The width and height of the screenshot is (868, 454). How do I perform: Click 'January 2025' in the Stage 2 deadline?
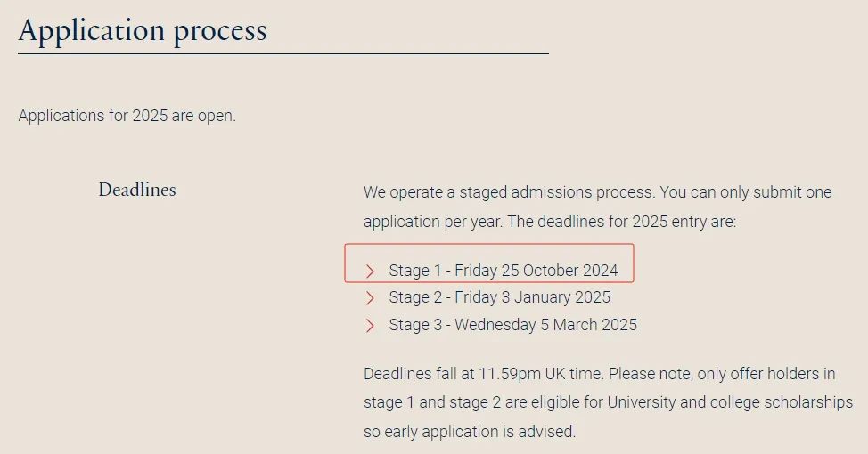click(x=562, y=297)
